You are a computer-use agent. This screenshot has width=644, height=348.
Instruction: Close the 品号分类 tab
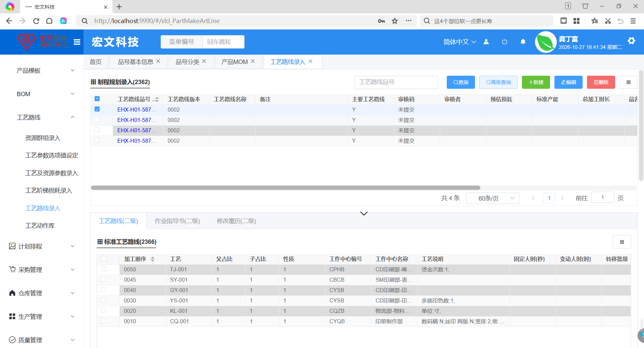pos(204,61)
